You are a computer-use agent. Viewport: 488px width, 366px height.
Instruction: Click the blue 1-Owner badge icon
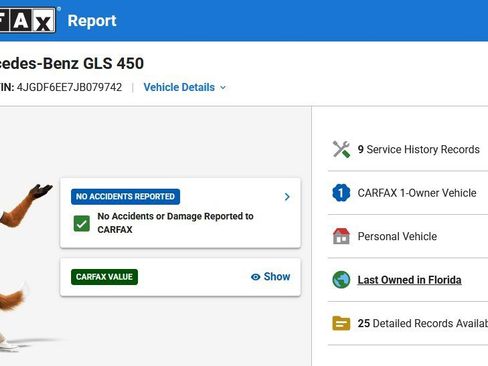(x=341, y=193)
